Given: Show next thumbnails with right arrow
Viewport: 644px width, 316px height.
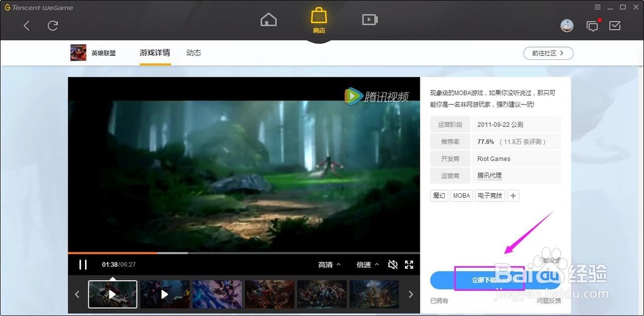Looking at the screenshot, I should (x=410, y=294).
